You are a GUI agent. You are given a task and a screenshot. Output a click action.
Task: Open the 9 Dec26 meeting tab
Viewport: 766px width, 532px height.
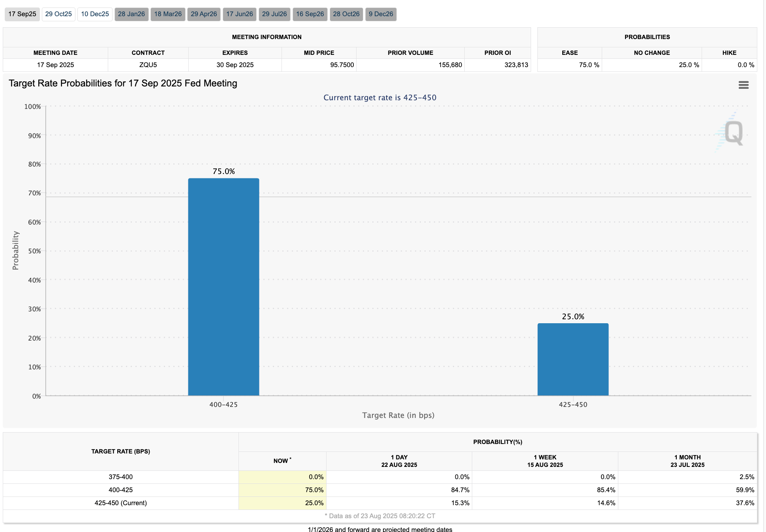(x=381, y=14)
